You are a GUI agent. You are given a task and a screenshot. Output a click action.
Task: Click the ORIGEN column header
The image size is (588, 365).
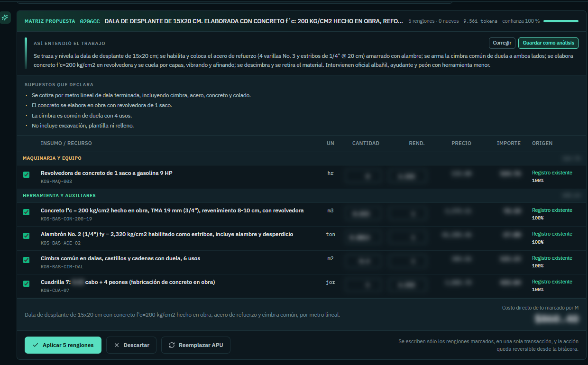point(542,143)
